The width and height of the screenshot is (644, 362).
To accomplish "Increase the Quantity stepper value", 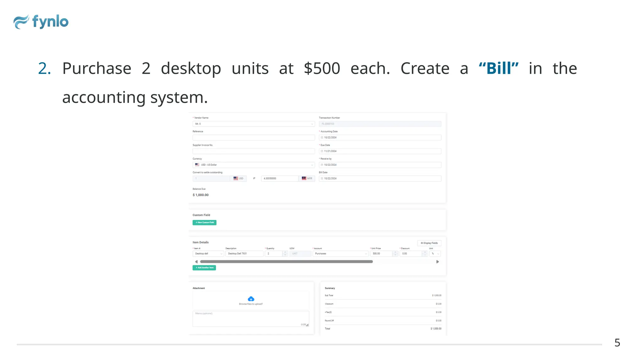I will 285,252.
